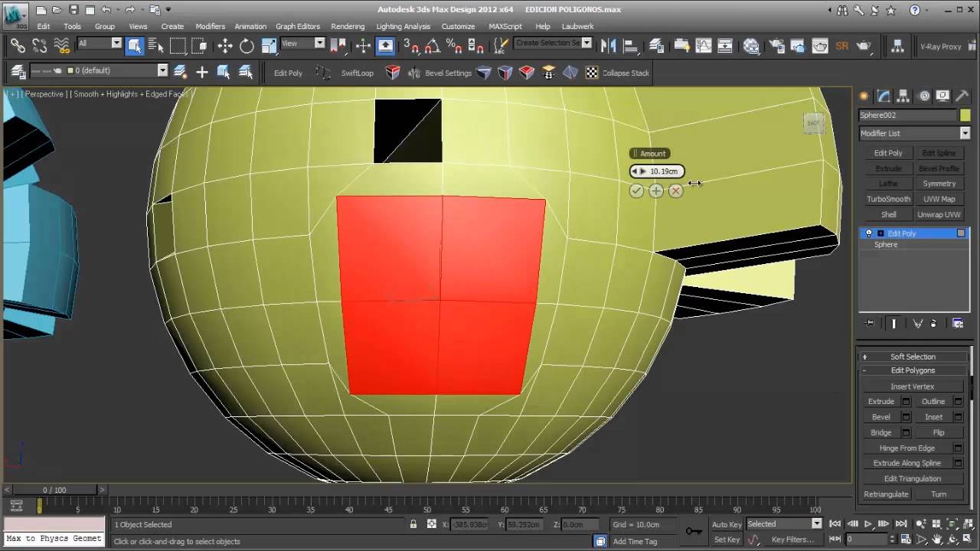
Task: Toggle Pin Stack below modifier list
Action: 869,323
